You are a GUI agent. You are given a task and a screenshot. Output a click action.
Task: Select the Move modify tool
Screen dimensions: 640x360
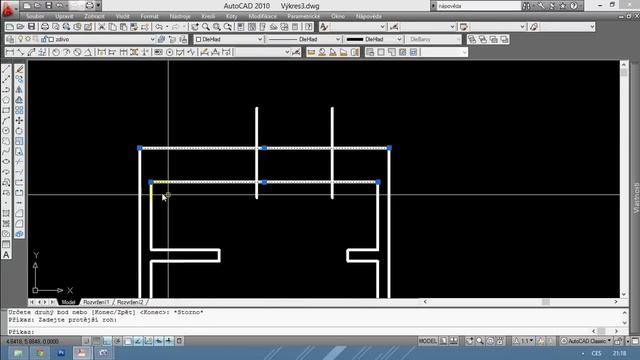19,120
